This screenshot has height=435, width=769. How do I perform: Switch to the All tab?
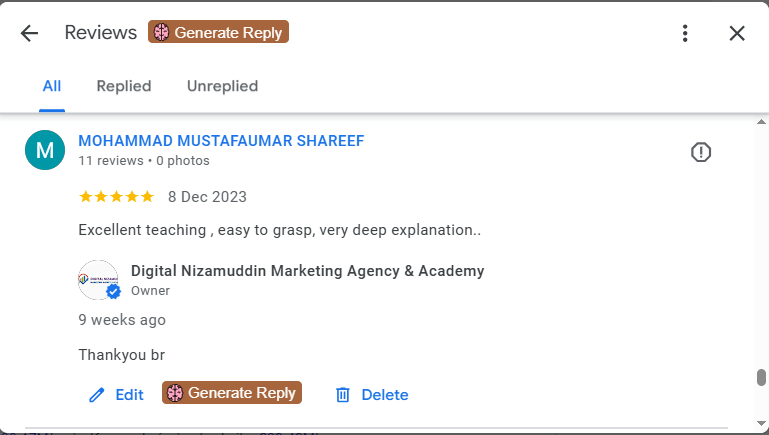tap(52, 86)
